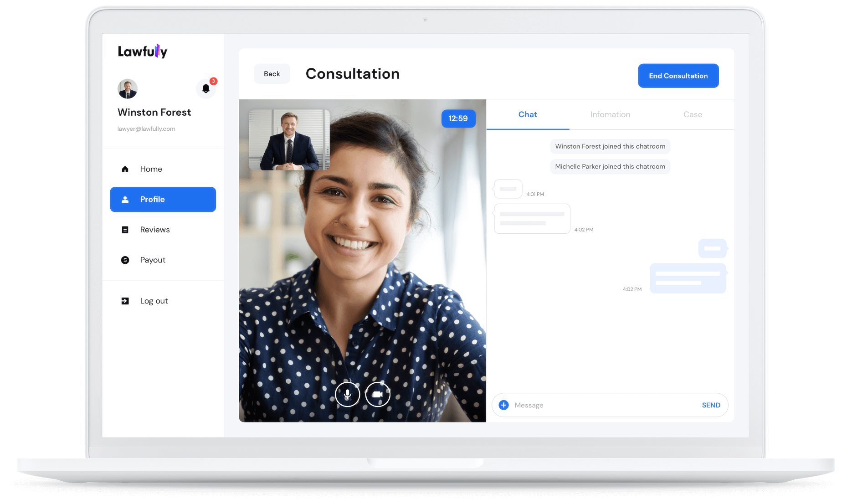
Task: Switch to the Infomation tab
Action: [610, 114]
